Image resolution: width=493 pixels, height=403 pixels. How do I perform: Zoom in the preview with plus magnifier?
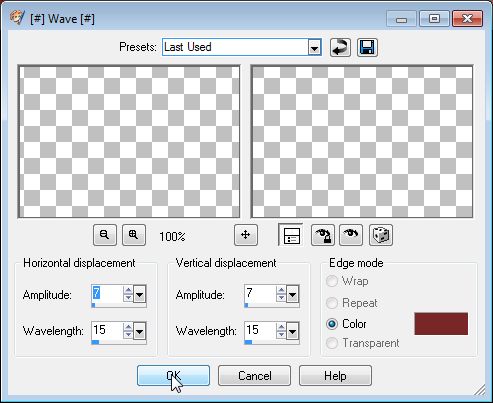134,235
